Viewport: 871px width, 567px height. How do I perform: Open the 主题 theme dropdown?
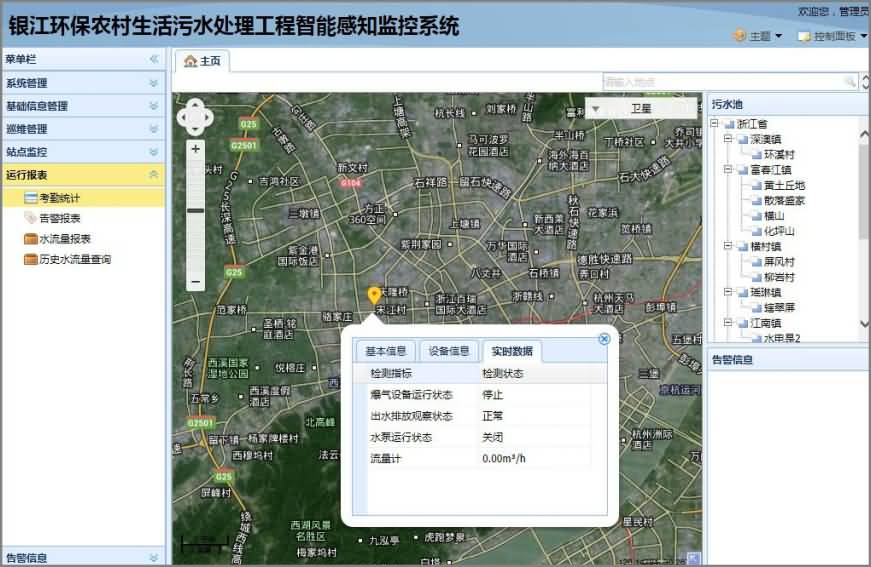click(x=759, y=36)
